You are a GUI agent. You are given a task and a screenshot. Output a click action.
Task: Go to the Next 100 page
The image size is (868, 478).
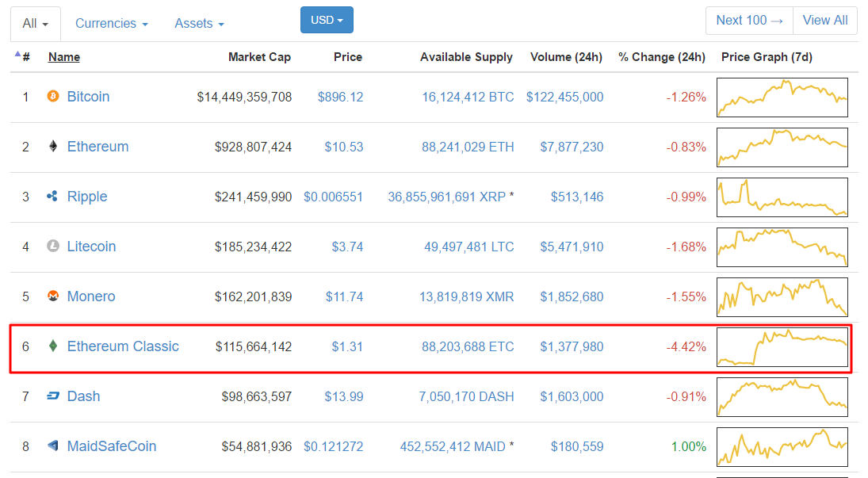pyautogui.click(x=748, y=21)
